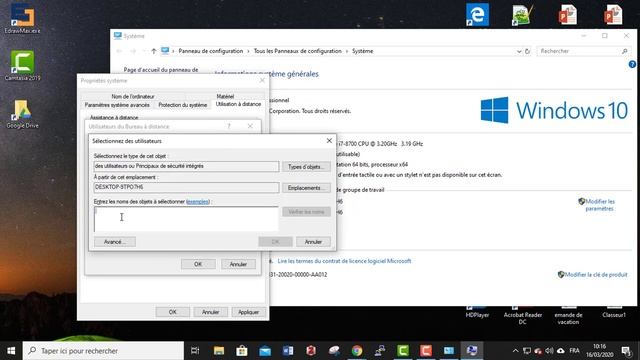Refresh the Système window address bar
The height and width of the screenshot is (360, 640).
point(527,51)
